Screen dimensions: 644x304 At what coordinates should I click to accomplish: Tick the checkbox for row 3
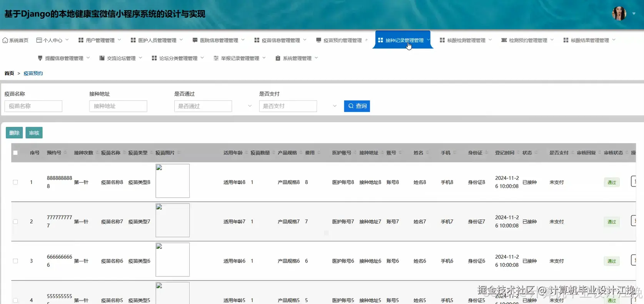(15, 261)
